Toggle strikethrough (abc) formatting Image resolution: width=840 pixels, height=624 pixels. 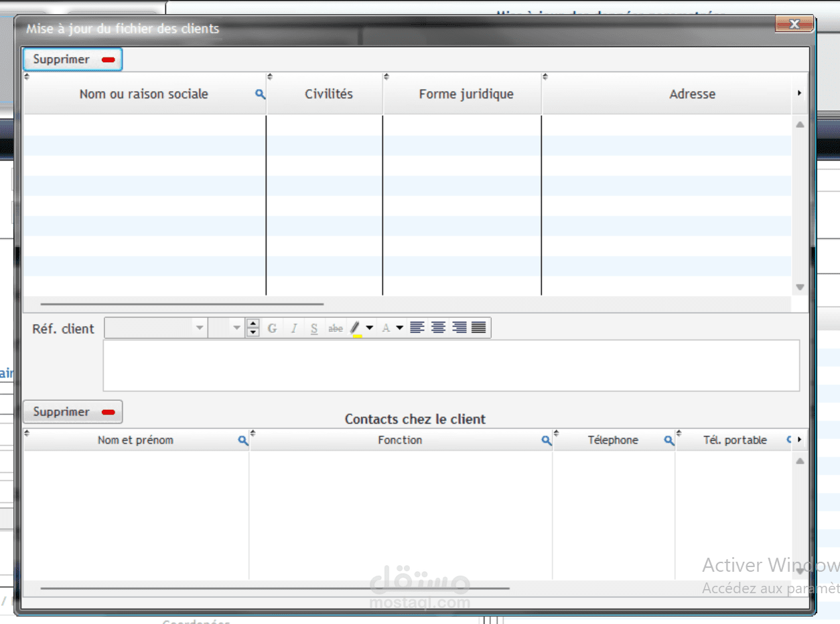point(336,328)
